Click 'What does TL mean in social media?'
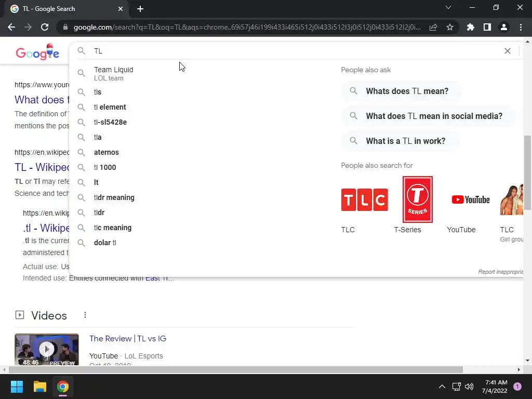Viewport: 532px width, 399px height. tap(428, 116)
